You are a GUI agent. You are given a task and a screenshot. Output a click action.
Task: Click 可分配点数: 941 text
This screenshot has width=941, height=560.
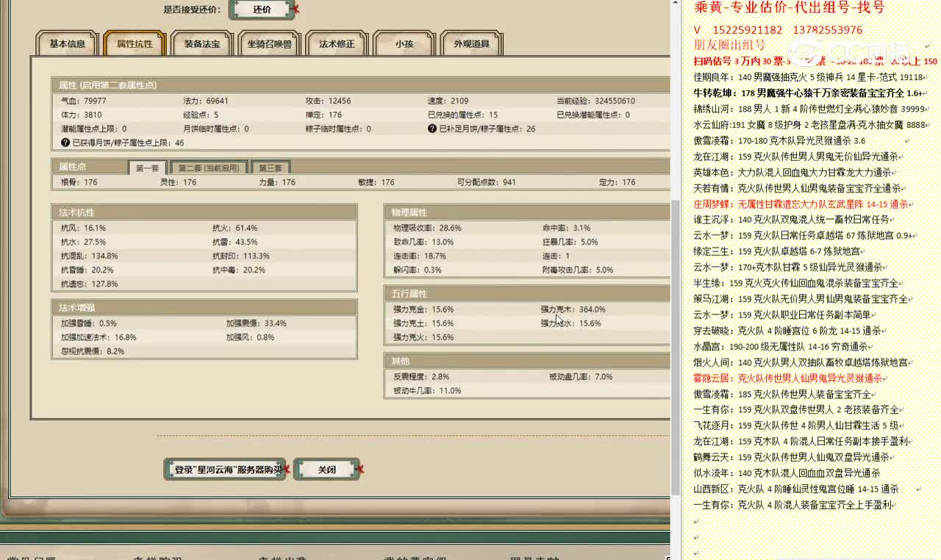[x=486, y=182]
